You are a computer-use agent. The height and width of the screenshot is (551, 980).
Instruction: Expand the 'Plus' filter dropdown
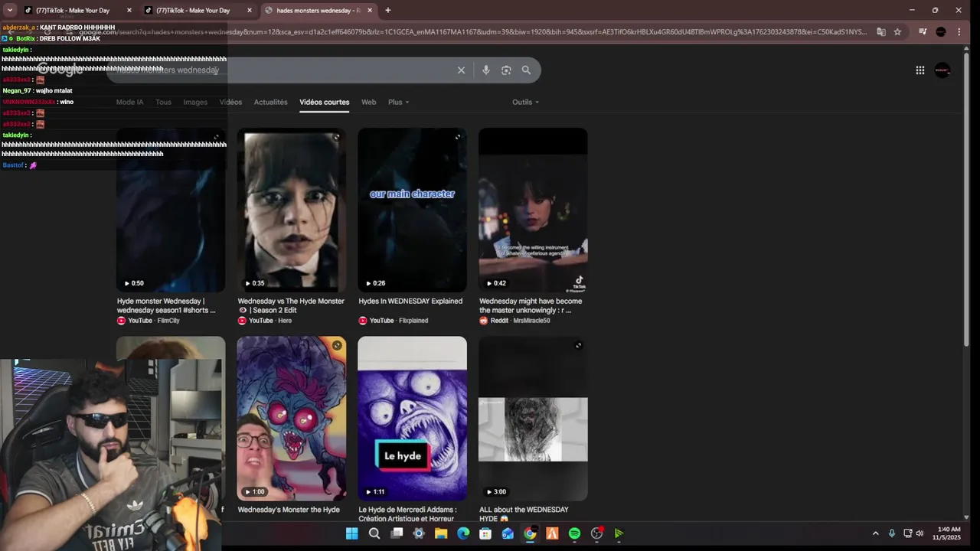click(x=398, y=102)
